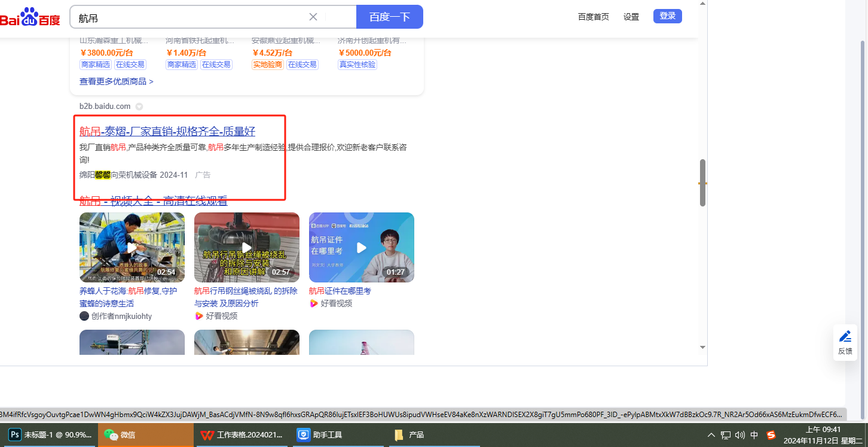Image resolution: width=868 pixels, height=447 pixels.
Task: Click 商家精选 tag under ¥3800.00元/台
Action: 95,65
